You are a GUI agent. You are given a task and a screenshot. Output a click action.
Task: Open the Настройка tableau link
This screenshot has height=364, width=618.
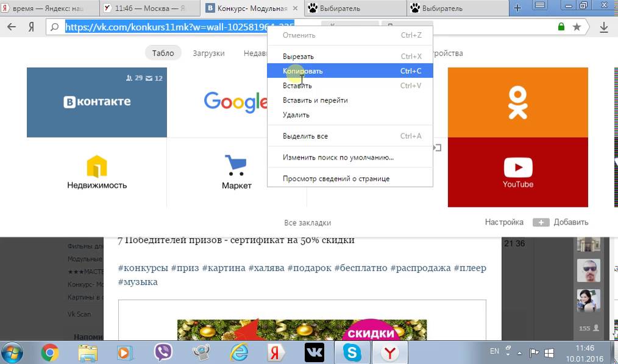(x=504, y=222)
